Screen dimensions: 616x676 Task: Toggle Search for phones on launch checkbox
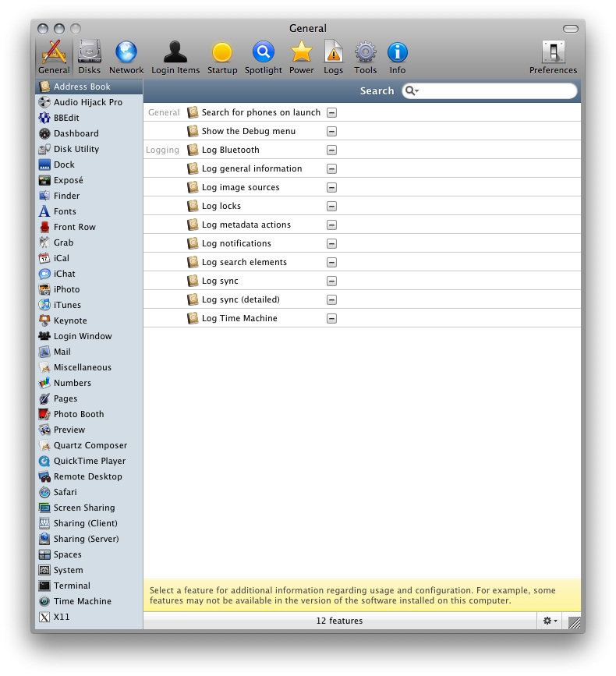(x=331, y=112)
